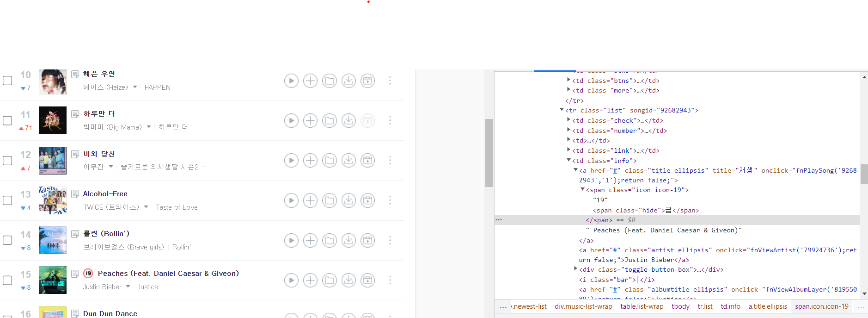Open the music video for 헤픈 우연
Viewport: 868px width, 318px height.
pyautogui.click(x=367, y=81)
